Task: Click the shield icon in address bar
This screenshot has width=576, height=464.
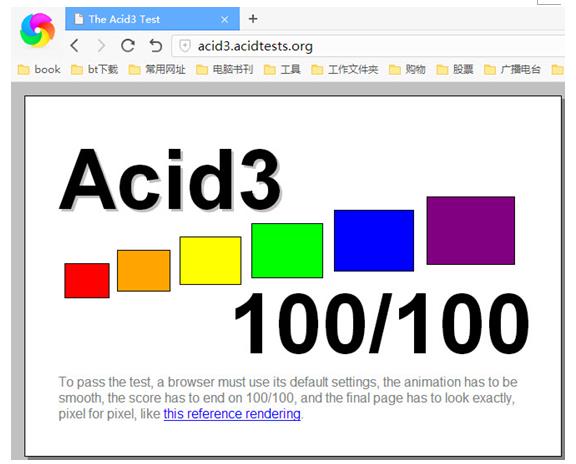Action: (184, 46)
